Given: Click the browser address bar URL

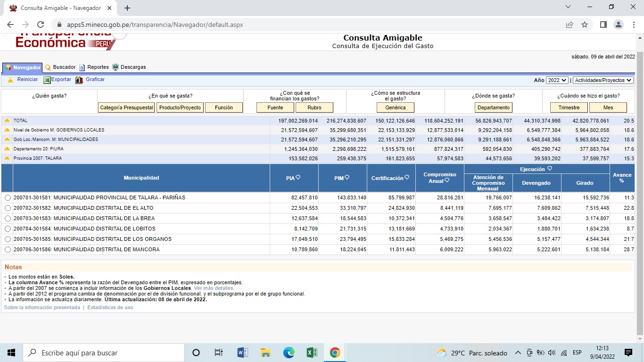Looking at the screenshot, I should point(155,25).
